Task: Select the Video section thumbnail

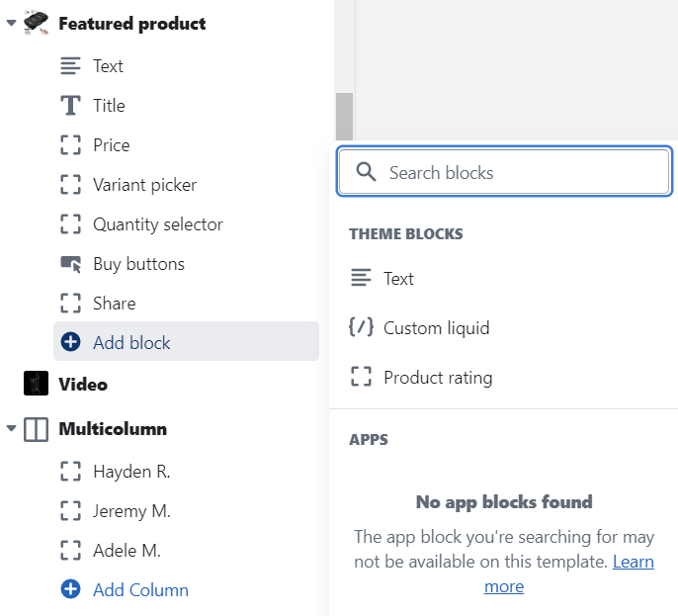Action: (x=37, y=384)
